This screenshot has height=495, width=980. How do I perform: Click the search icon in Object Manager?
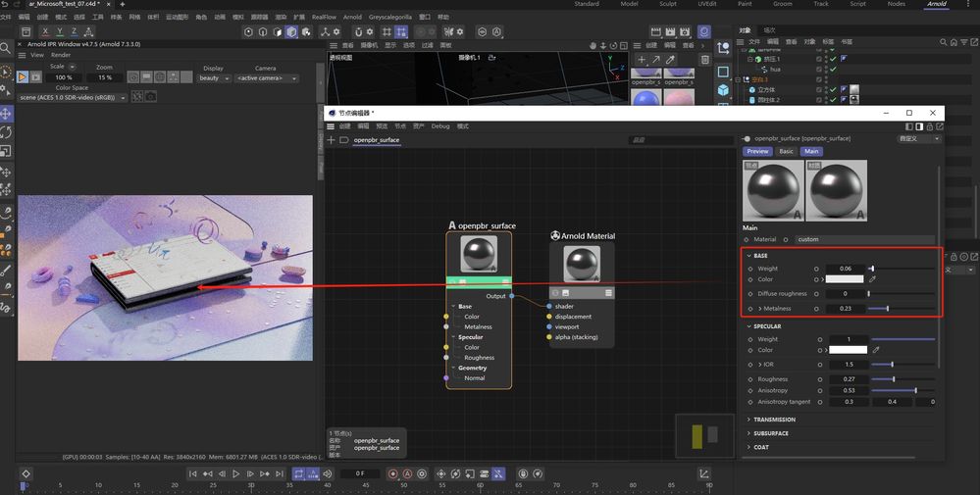click(x=943, y=42)
